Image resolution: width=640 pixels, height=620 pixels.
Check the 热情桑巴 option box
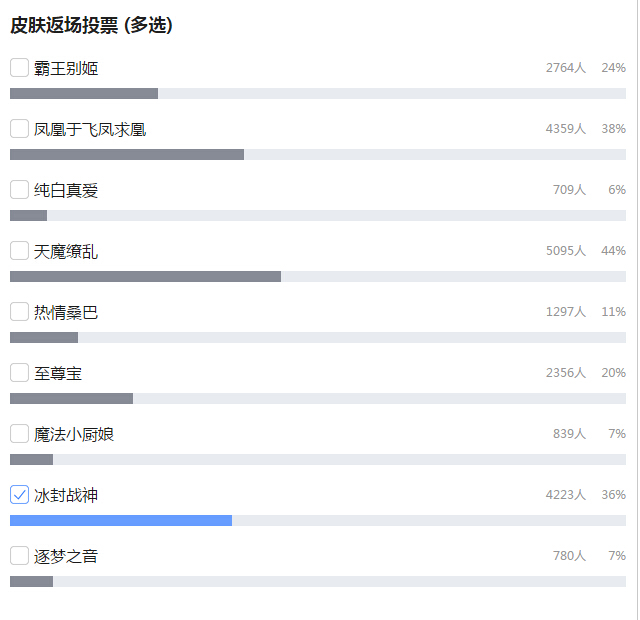click(19, 311)
